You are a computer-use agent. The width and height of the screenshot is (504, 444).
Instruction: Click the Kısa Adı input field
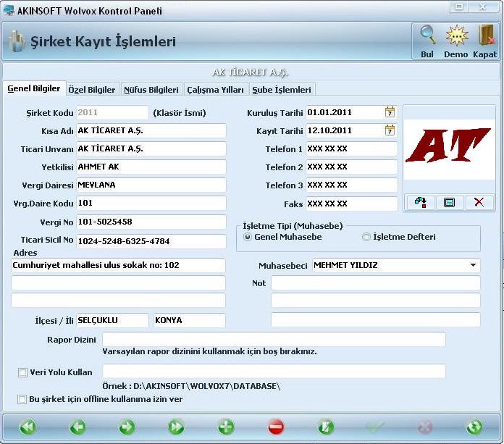point(151,130)
